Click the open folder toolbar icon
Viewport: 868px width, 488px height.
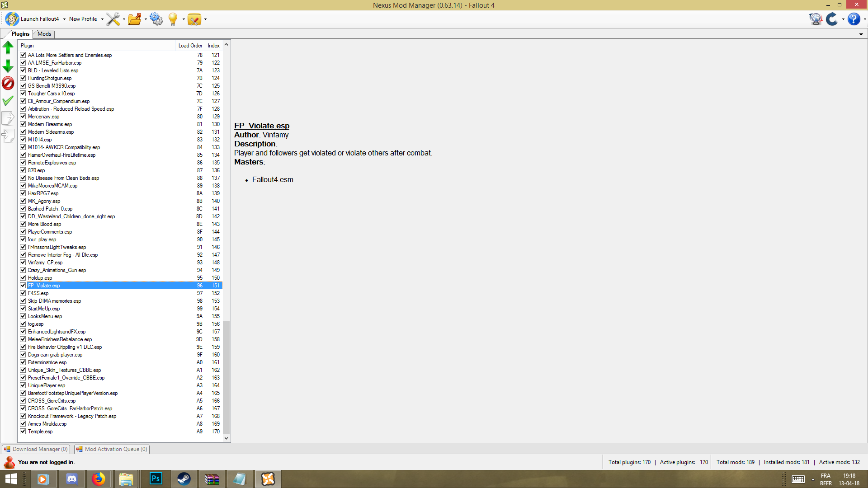click(134, 19)
